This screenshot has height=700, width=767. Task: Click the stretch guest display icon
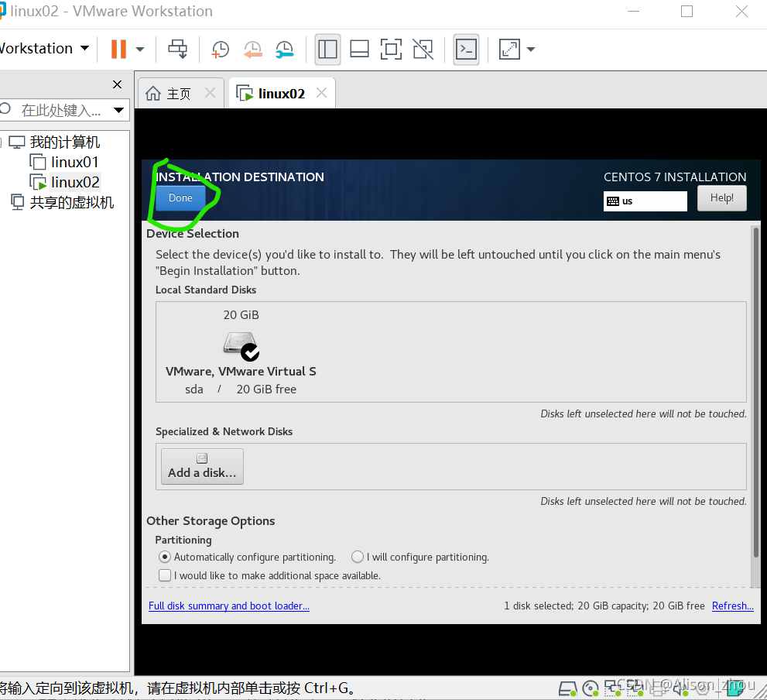point(509,49)
